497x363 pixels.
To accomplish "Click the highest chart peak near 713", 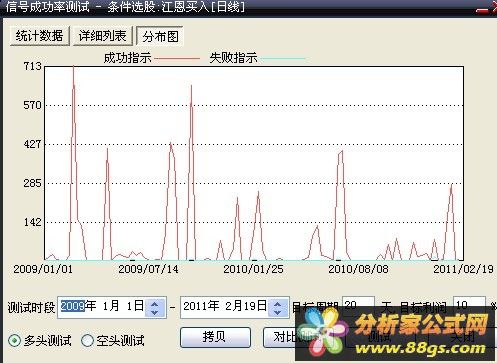I will (73, 67).
